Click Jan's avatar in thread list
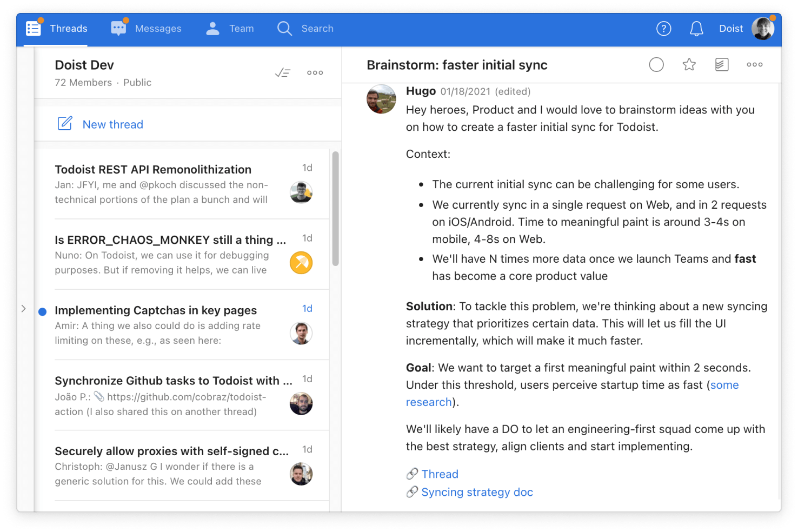 click(301, 192)
